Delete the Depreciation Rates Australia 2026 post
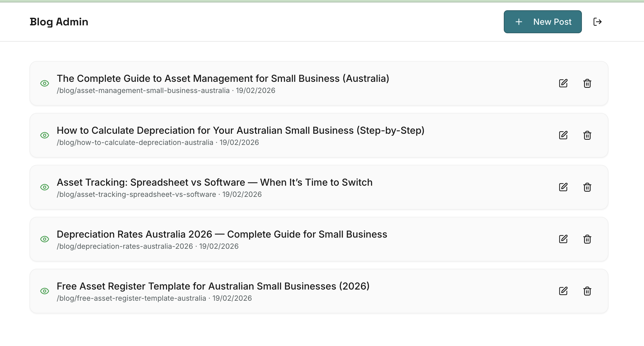644x346 pixels. (x=587, y=239)
